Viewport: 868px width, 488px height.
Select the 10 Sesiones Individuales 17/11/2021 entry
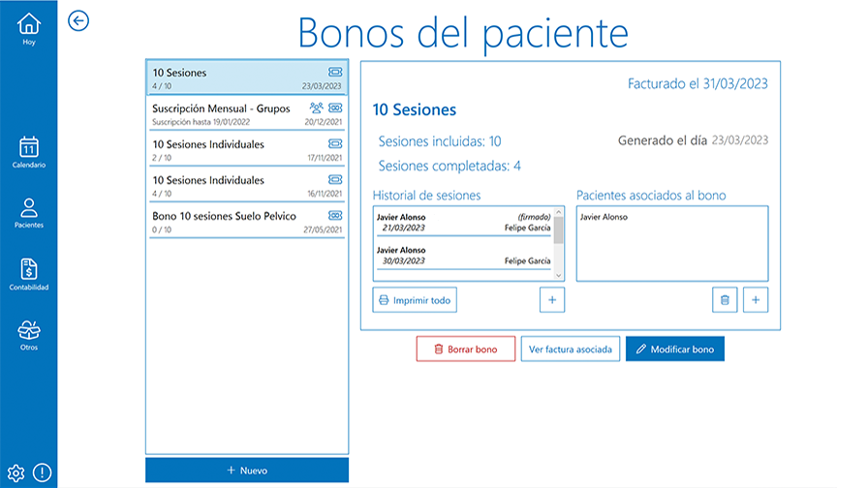pyautogui.click(x=247, y=150)
